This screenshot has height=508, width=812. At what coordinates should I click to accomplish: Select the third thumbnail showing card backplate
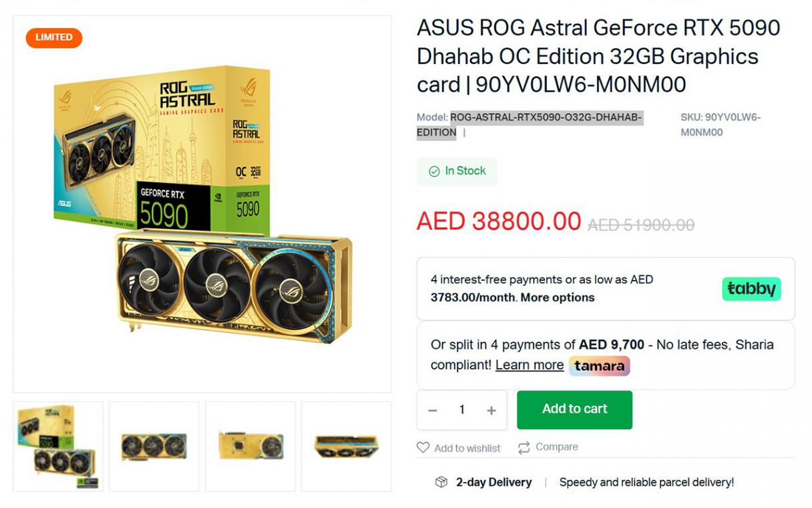[250, 447]
